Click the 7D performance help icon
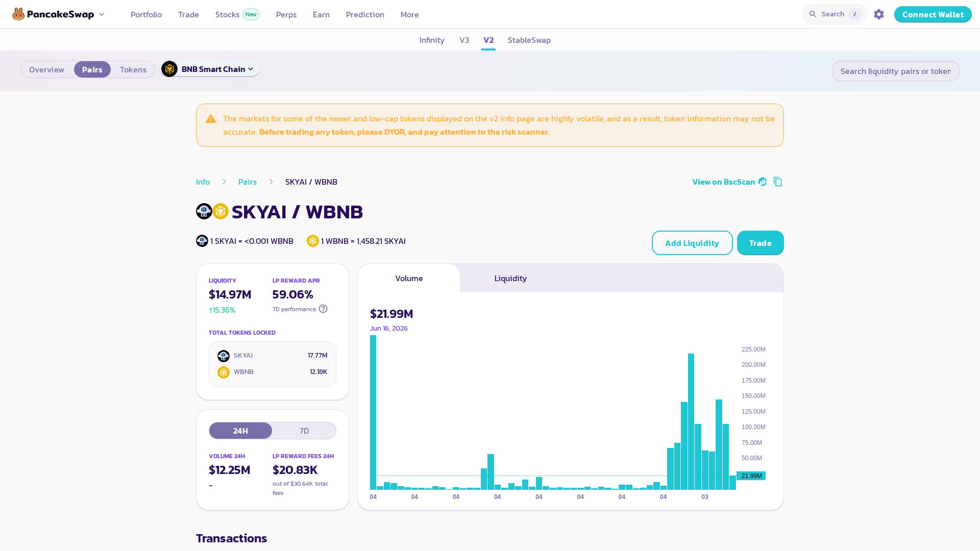The width and height of the screenshot is (980, 551). click(x=323, y=309)
